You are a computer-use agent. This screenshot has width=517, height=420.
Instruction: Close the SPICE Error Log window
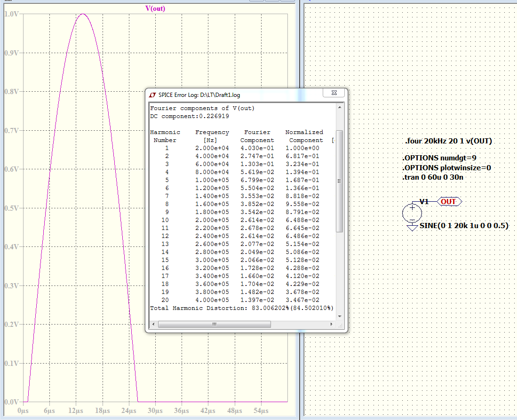(334, 94)
